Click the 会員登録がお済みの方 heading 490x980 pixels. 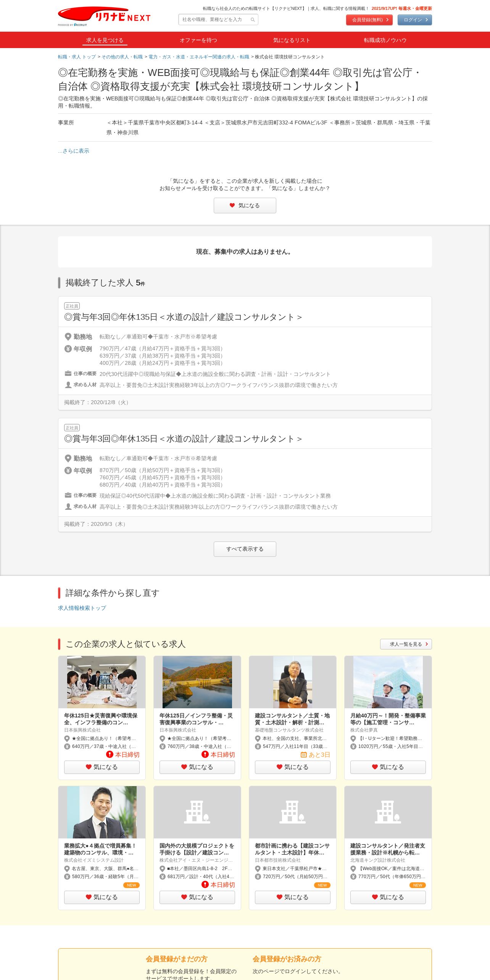(x=287, y=959)
